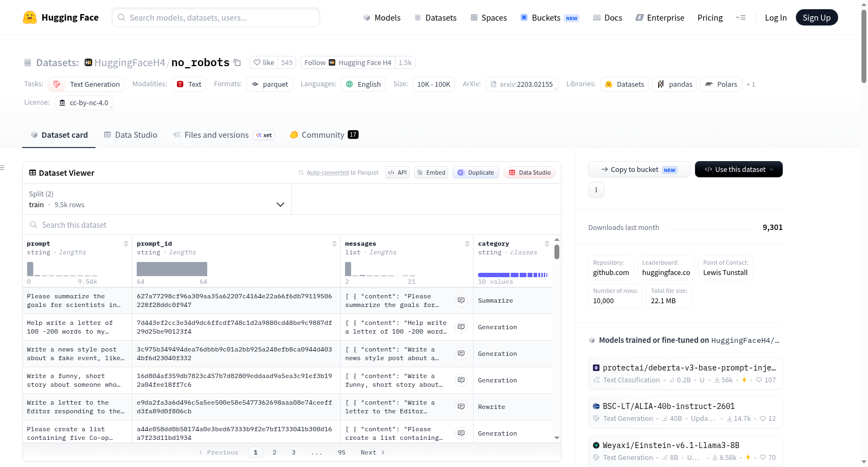Click the Sign Up button
This screenshot has height=467, width=868.
coord(816,17)
